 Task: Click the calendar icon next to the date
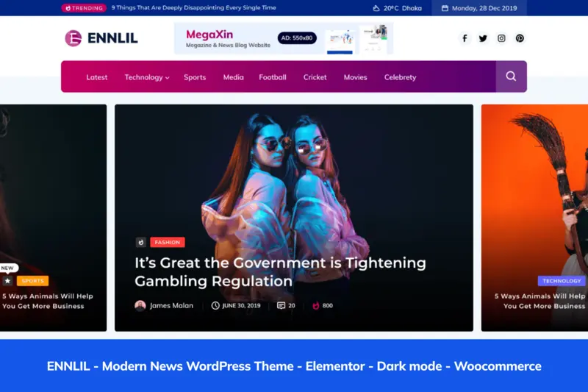[x=445, y=8]
